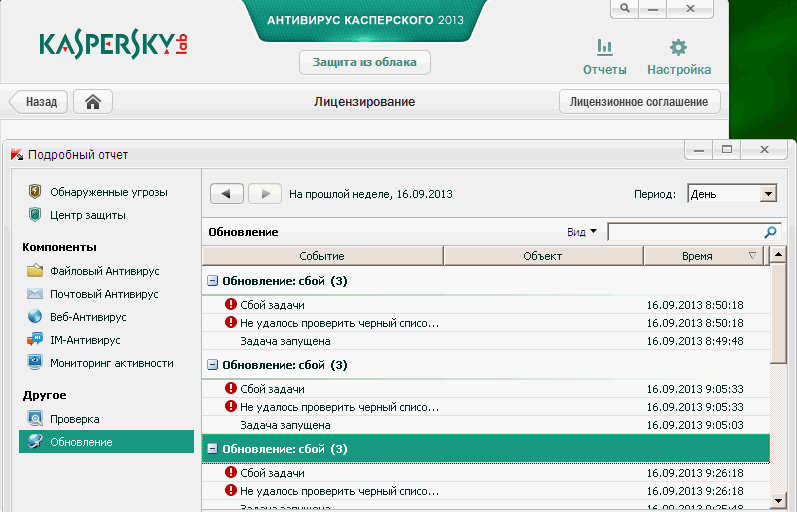The image size is (797, 512).
Task: Click the vertical scrollbar thumb in report list
Action: [x=778, y=313]
